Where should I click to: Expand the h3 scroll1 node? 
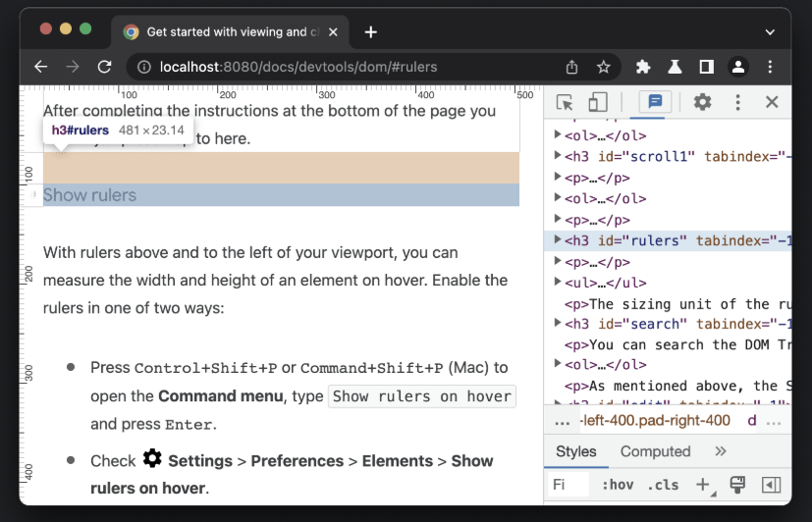558,155
